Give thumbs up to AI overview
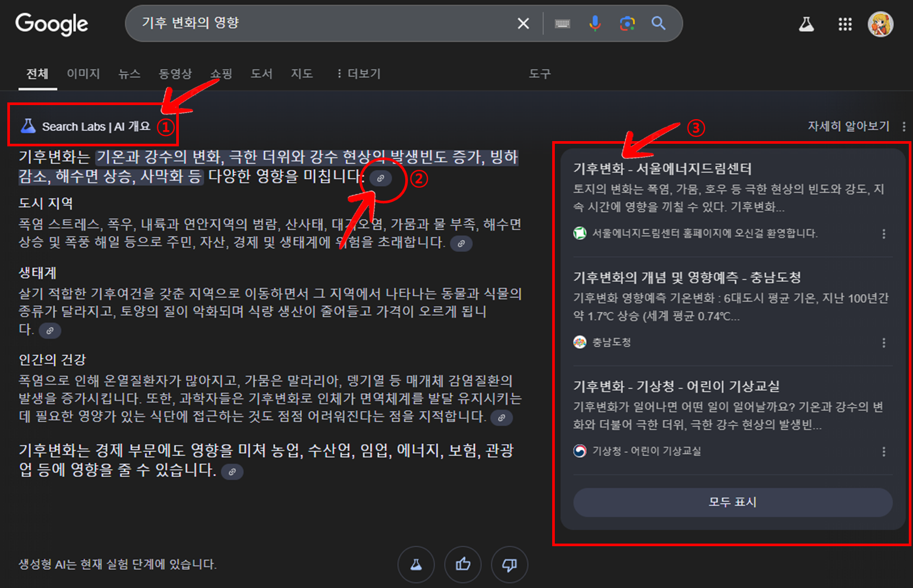This screenshot has height=588, width=913. (463, 564)
